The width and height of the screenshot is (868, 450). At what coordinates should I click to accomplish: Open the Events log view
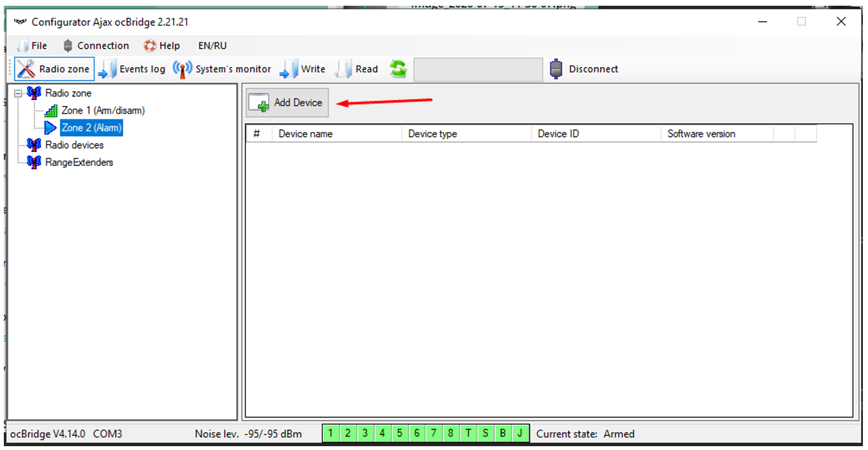pos(132,69)
